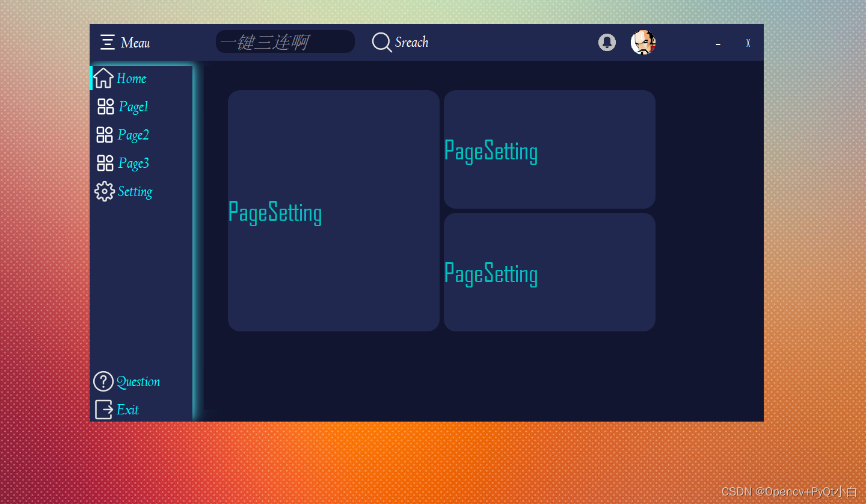Click the notification bell icon
866x504 pixels.
[x=607, y=43]
